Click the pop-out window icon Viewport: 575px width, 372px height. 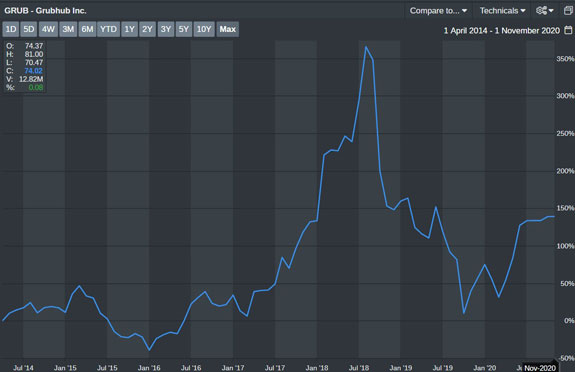pyautogui.click(x=568, y=11)
